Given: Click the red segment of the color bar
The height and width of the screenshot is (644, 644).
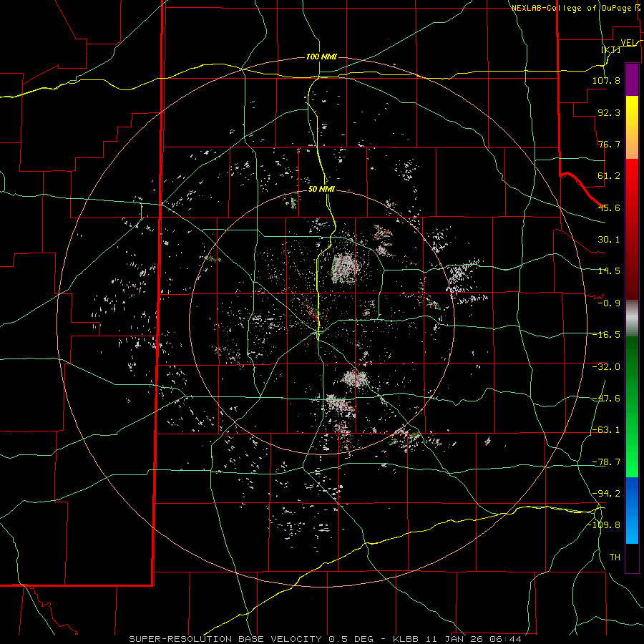Looking at the screenshot, I should click(632, 229).
